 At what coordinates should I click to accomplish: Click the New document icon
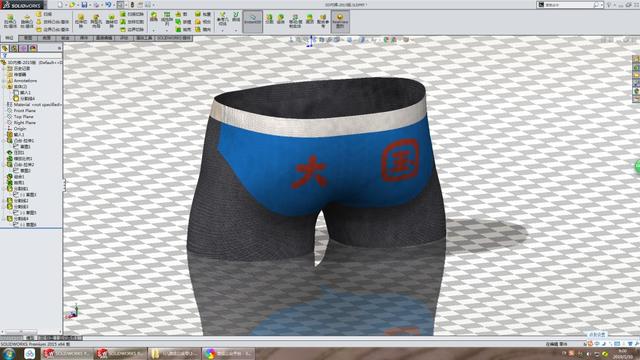coord(60,5)
